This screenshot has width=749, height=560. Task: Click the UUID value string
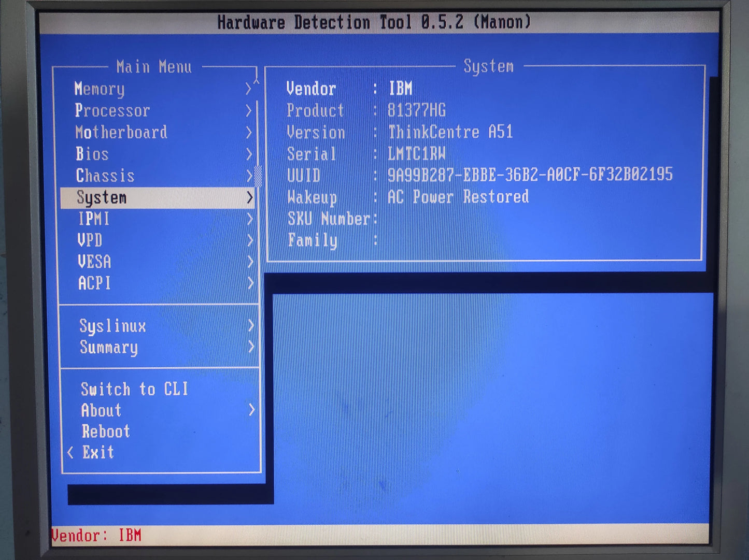tap(530, 175)
